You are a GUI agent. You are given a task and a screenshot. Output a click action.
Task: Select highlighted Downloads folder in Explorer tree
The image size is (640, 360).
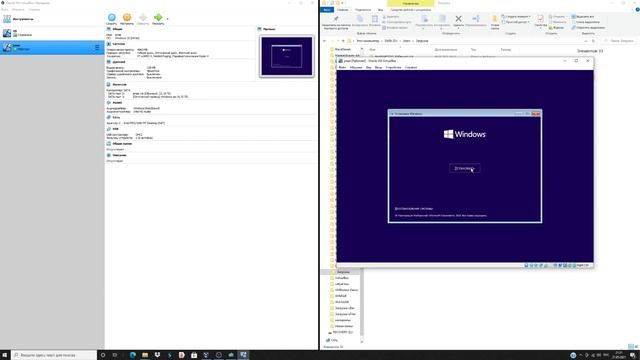(x=341, y=272)
